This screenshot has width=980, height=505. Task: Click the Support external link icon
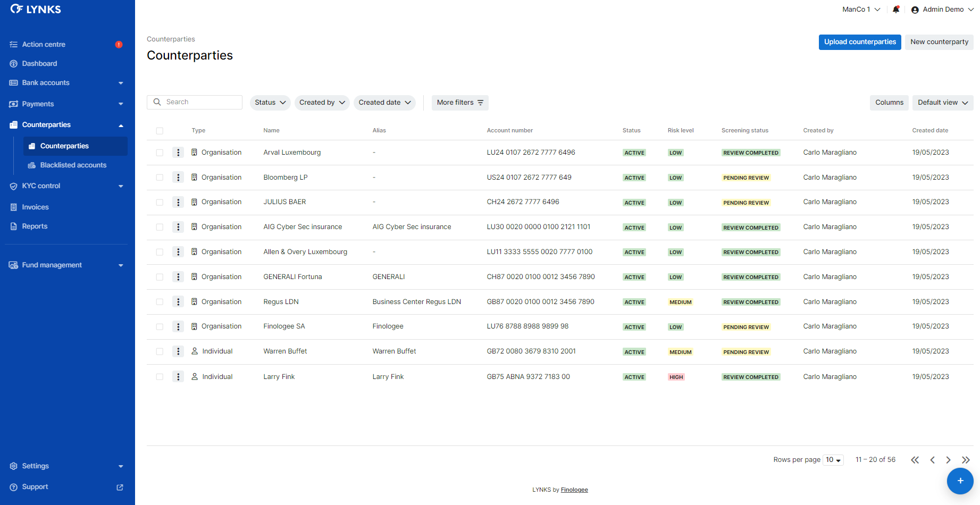120,487
